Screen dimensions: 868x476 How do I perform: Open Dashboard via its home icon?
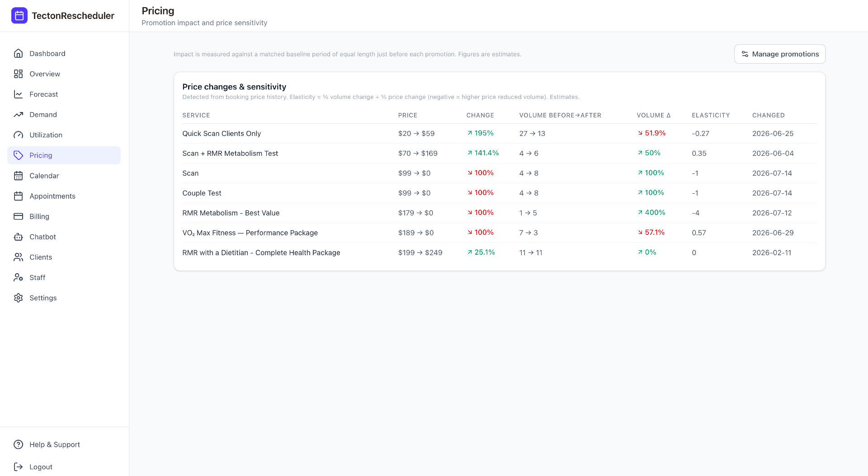(18, 53)
